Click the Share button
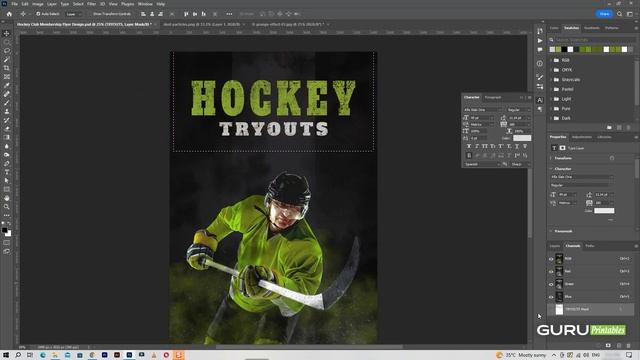 (604, 14)
